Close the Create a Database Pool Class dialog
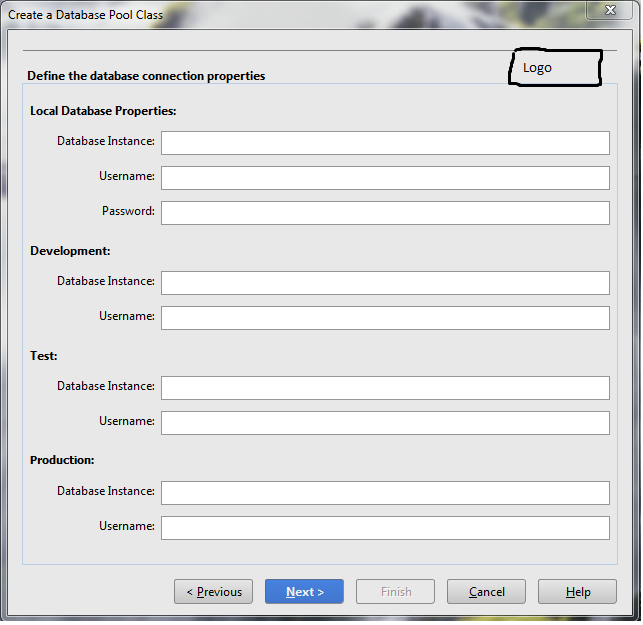The image size is (643, 625). coord(610,10)
